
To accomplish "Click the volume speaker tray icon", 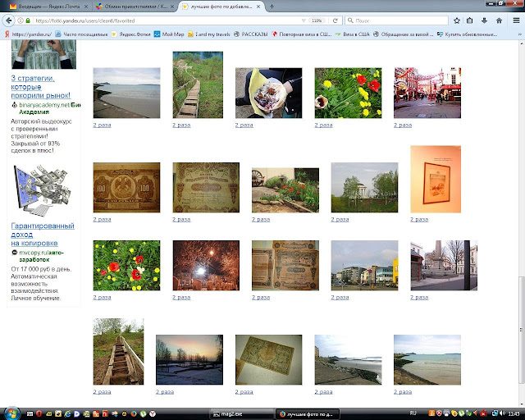I will 502,413.
